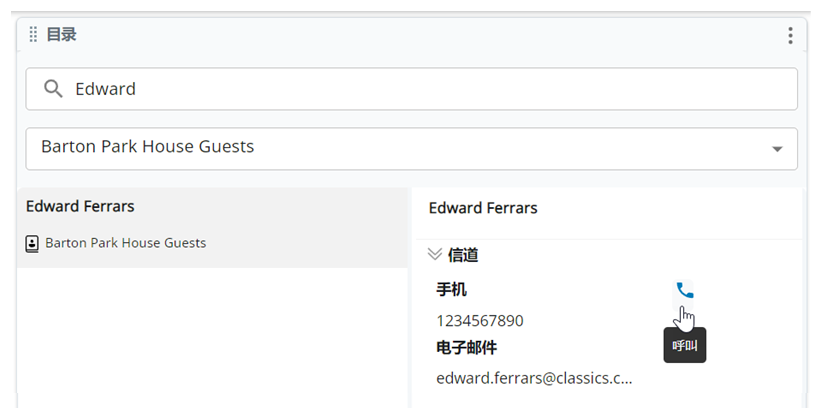Click the 手机 channel label
The height and width of the screenshot is (414, 822).
click(x=451, y=289)
